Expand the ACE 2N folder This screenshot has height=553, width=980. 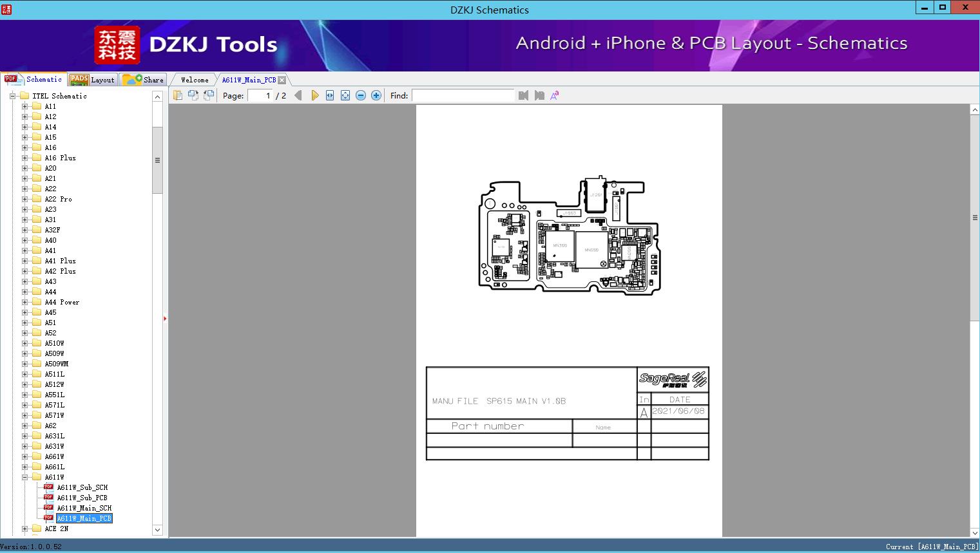point(24,529)
